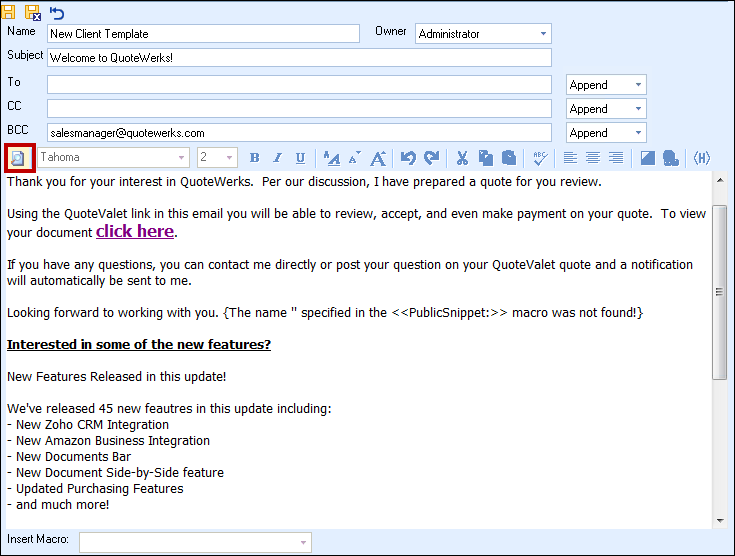Toggle Italic formatting
Screen dimensions: 735x556
click(277, 158)
